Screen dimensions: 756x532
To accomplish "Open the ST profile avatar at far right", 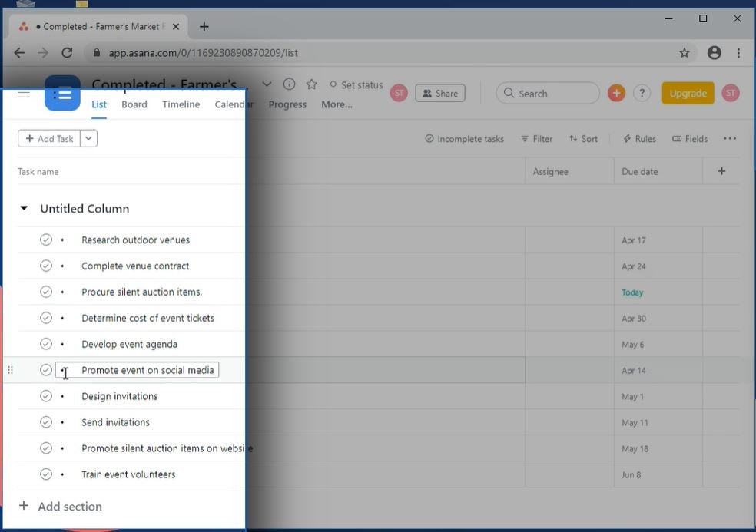I will pos(731,93).
